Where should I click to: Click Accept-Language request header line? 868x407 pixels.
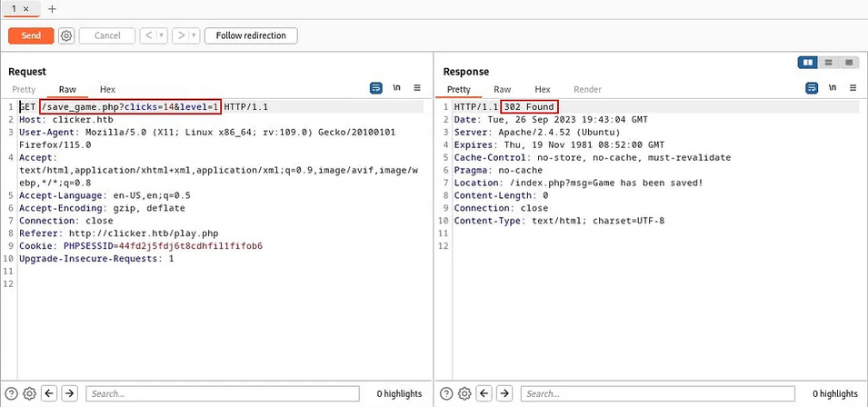(105, 195)
